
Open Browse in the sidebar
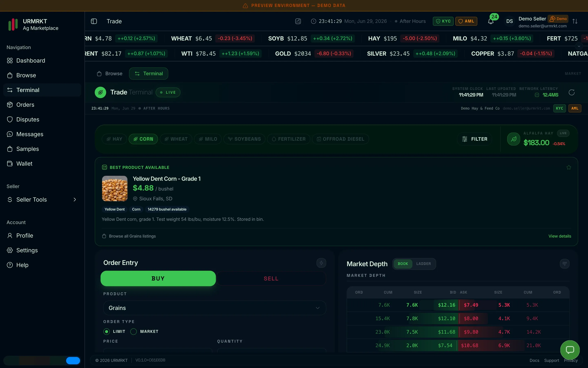[42, 75]
